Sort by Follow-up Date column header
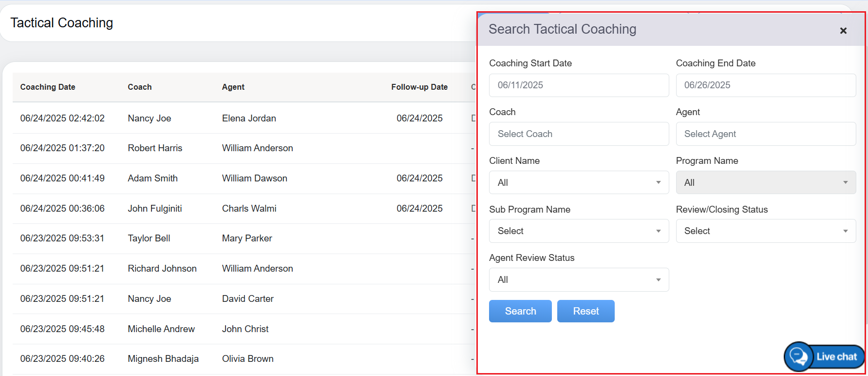 419,87
